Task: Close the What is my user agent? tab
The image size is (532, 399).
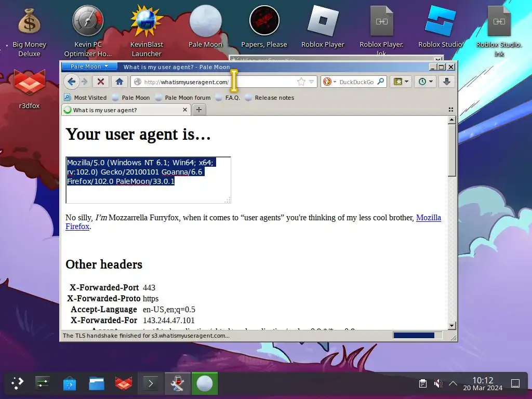Action: point(185,110)
